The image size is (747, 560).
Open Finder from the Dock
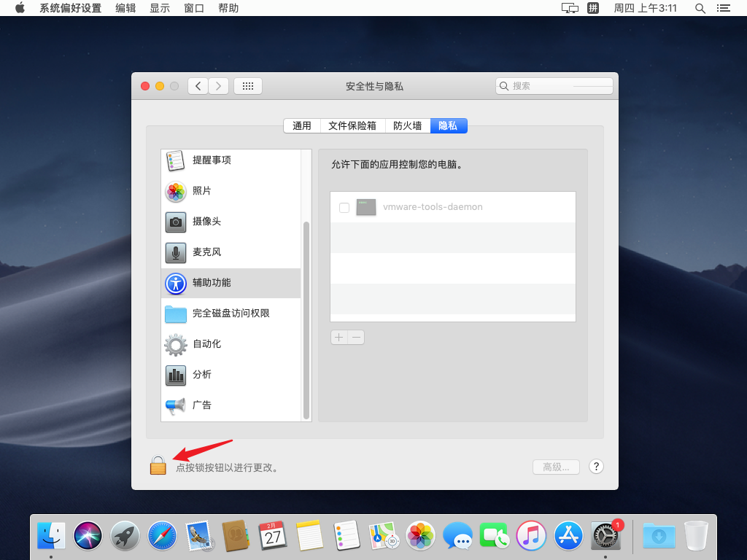[x=52, y=536]
